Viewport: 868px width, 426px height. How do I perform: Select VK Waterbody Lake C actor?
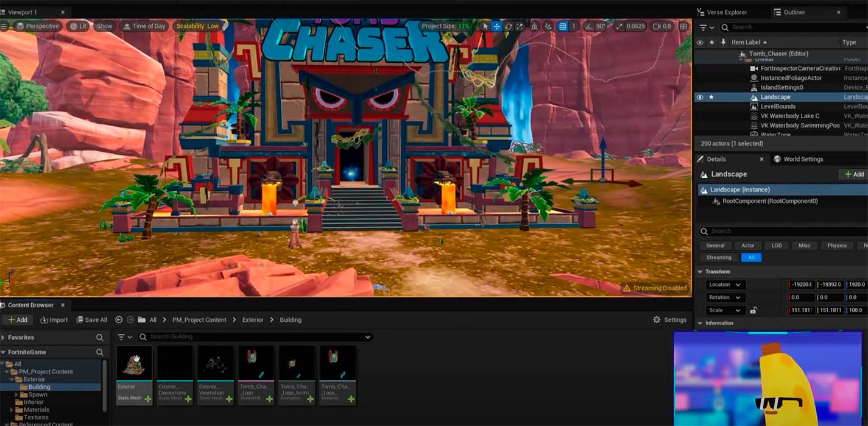tap(789, 116)
